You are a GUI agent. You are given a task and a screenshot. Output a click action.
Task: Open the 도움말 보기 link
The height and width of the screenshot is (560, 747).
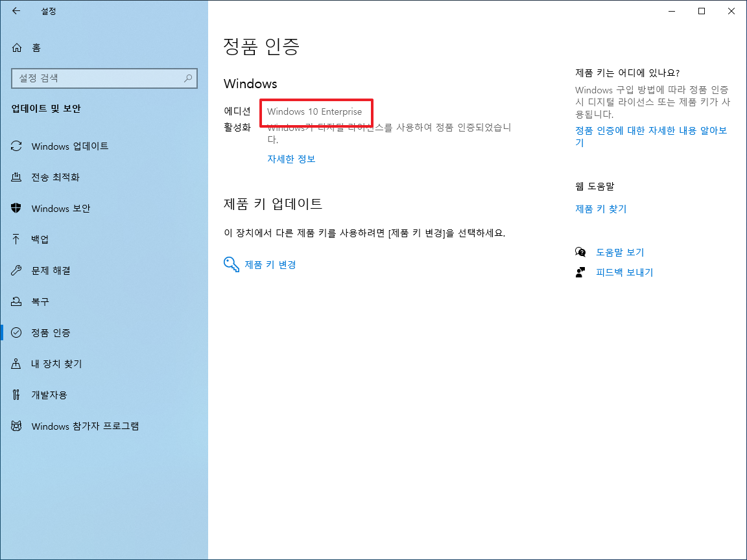(621, 252)
